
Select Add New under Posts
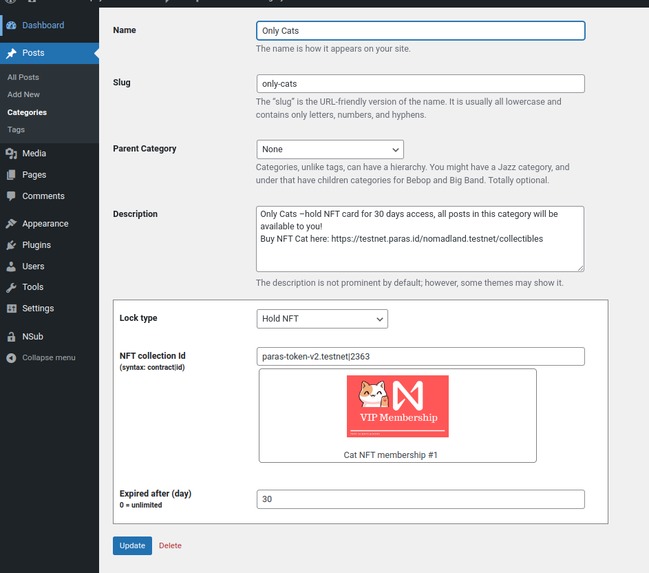(24, 94)
